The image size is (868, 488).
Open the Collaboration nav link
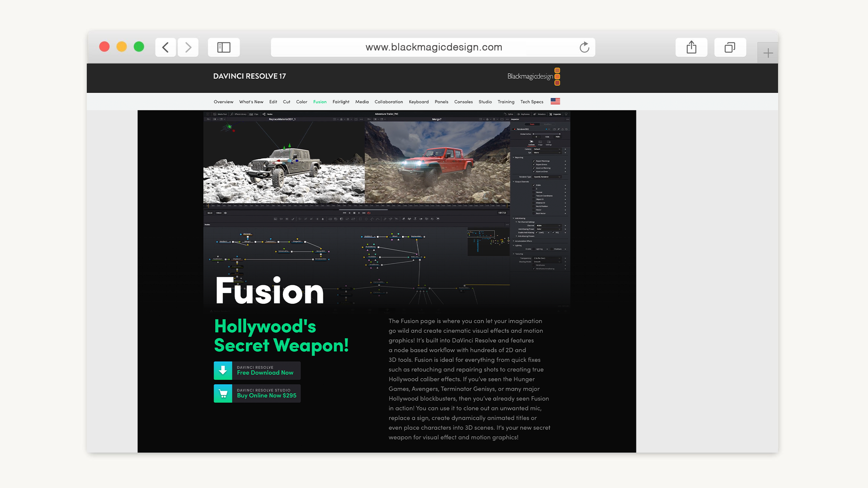389,102
